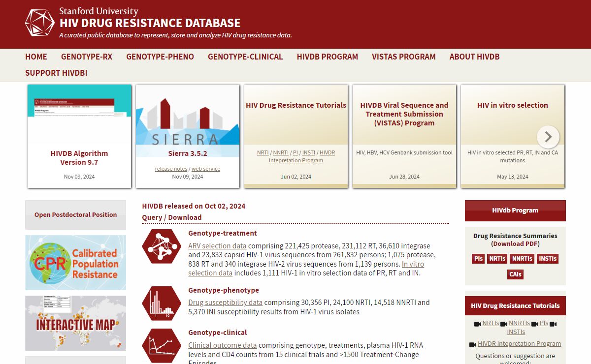Click the video camera icon before INSTIs
The width and height of the screenshot is (591, 364).
553,324
